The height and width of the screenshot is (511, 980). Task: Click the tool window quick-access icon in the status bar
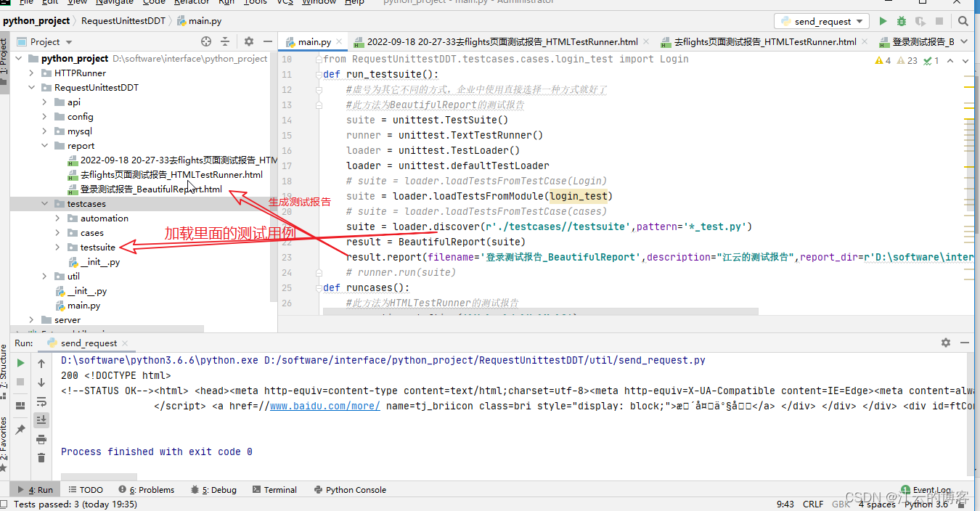click(x=5, y=504)
